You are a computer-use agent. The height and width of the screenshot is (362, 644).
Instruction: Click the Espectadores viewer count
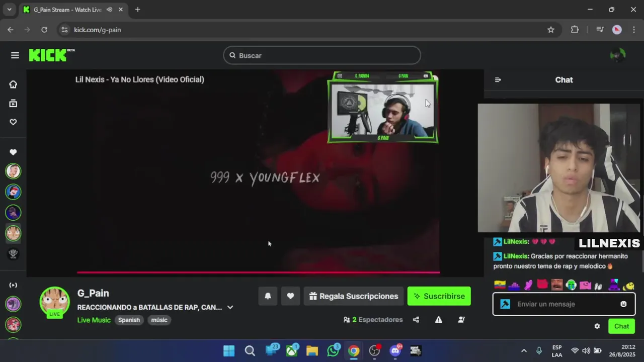373,320
